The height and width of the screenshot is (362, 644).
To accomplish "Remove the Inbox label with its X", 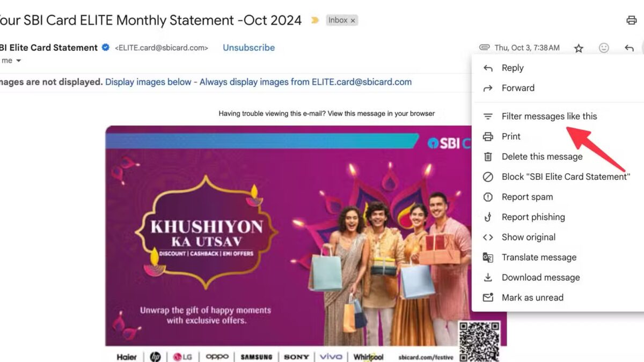I will 353,20.
